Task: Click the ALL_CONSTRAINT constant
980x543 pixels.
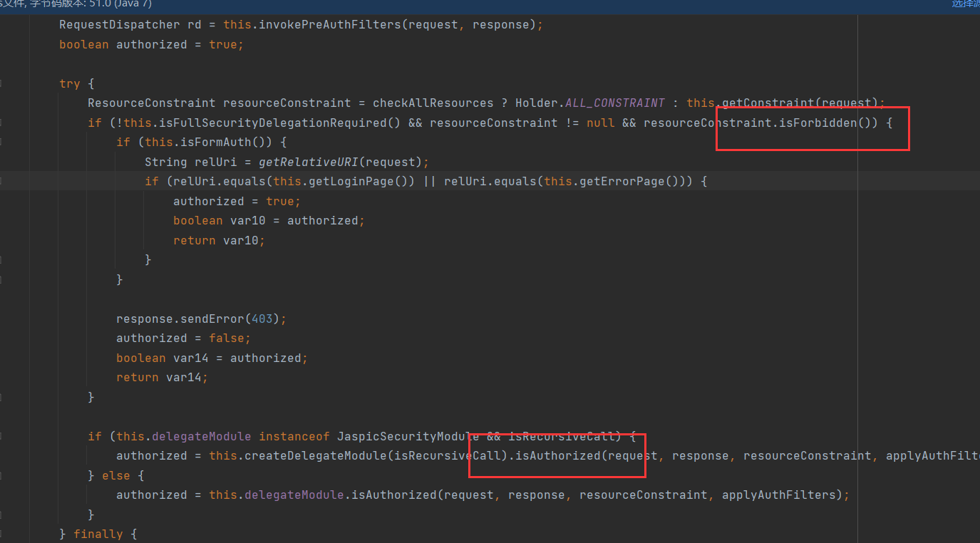Action: pos(615,103)
